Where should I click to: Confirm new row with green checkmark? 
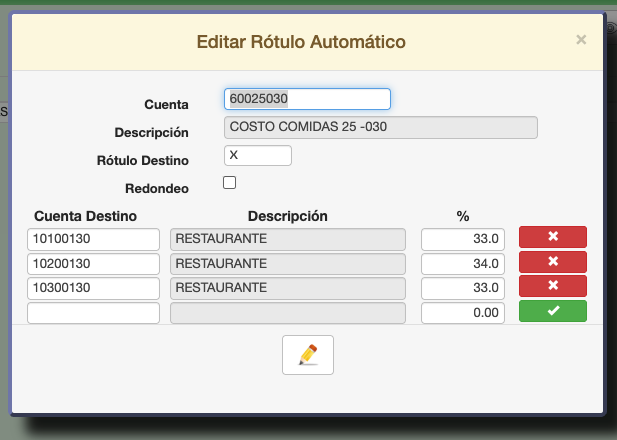coord(553,312)
